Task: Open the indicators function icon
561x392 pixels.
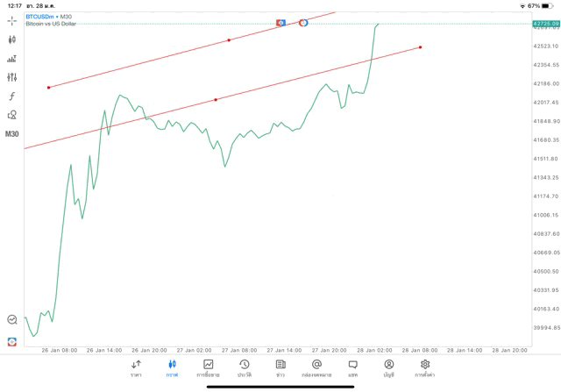Action: (12, 96)
